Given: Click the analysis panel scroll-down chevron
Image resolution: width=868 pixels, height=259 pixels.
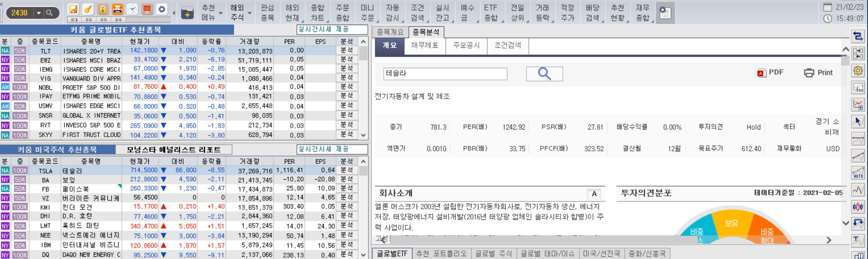Looking at the screenshot, I should [845, 223].
